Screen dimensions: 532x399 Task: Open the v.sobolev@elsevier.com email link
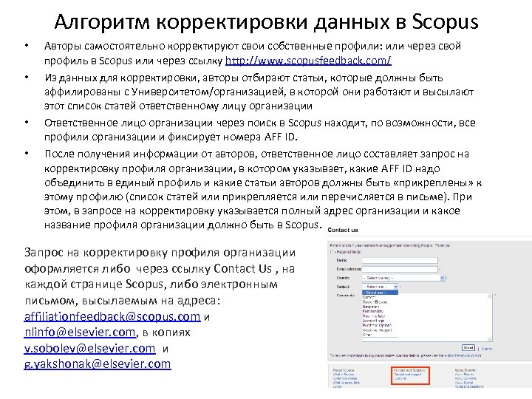click(x=89, y=349)
